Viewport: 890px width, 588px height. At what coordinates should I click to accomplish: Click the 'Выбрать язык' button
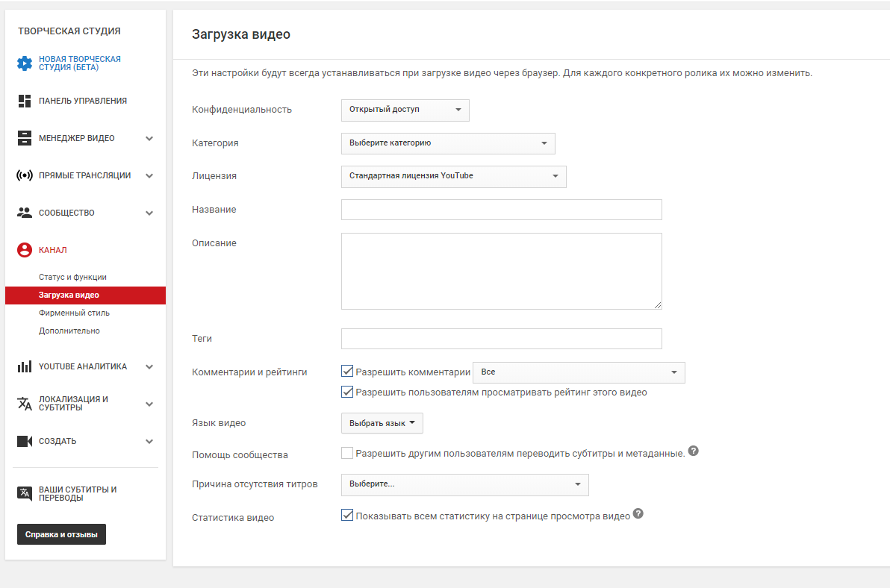click(382, 423)
